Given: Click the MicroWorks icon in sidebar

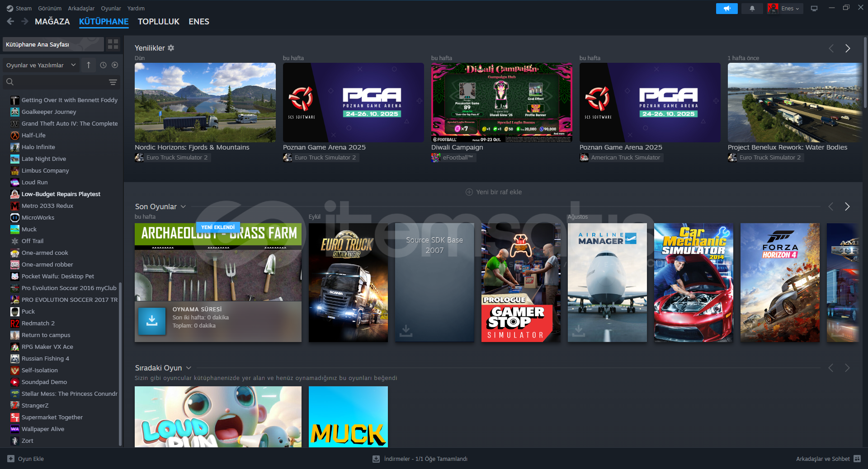Looking at the screenshot, I should (x=15, y=217).
